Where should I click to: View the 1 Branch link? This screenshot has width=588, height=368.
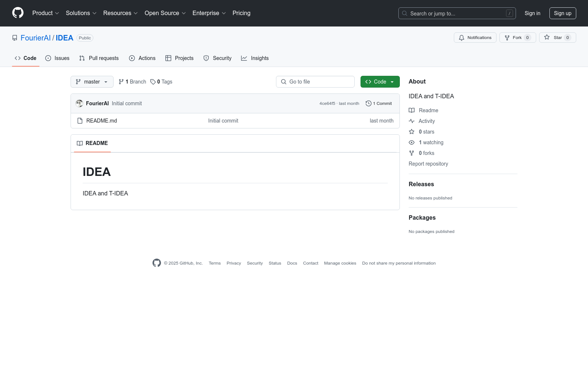[132, 82]
